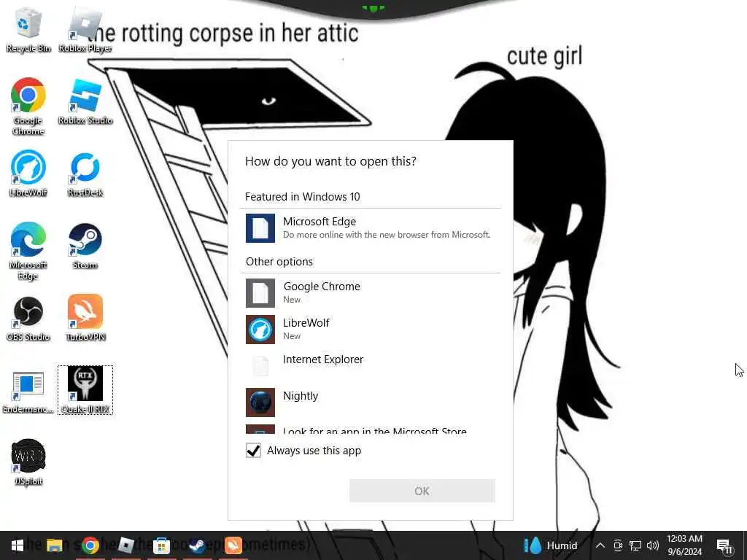Choose Nightly in the open-with list
The height and width of the screenshot is (560, 747).
click(x=371, y=402)
